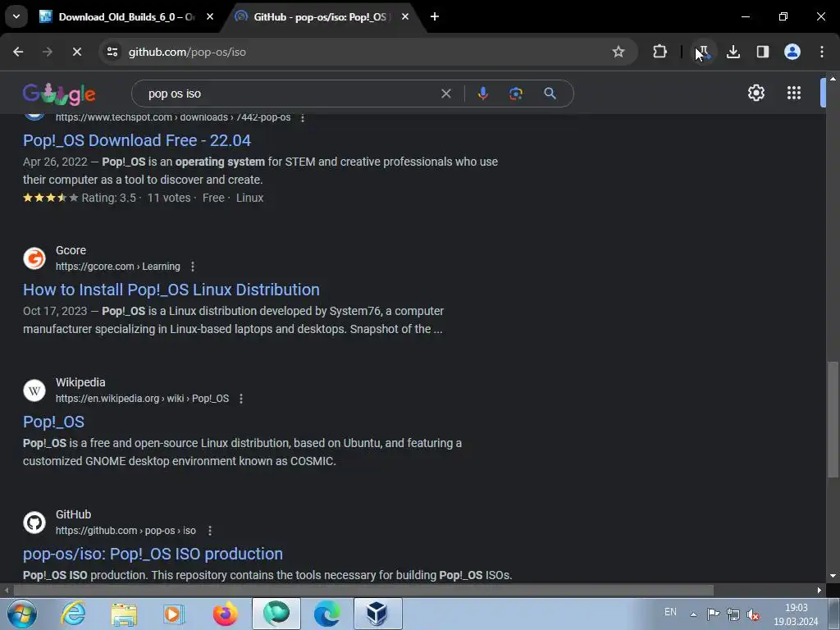Open the Wikipedia Pop!_OS result
The height and width of the screenshot is (630, 840).
tap(53, 422)
